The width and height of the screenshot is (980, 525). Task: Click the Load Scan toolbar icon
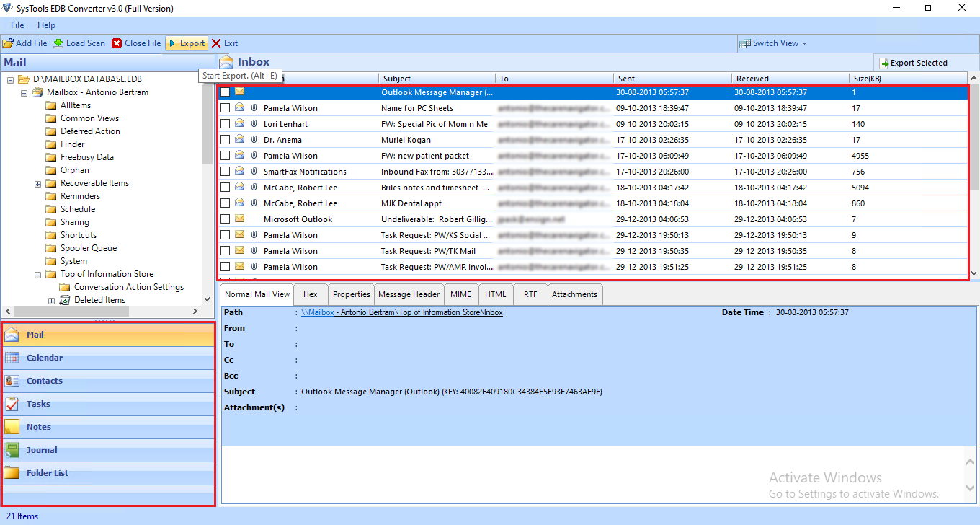(x=58, y=43)
